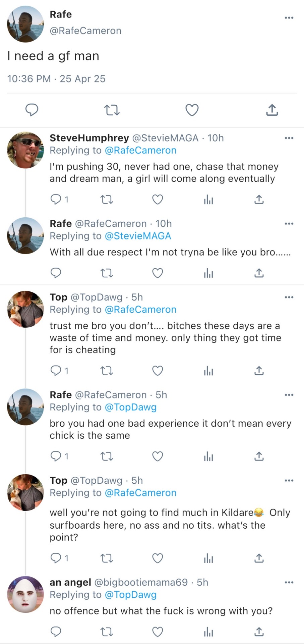
Task: Open more options on Top's Kildare reply
Action: [x=289, y=480]
